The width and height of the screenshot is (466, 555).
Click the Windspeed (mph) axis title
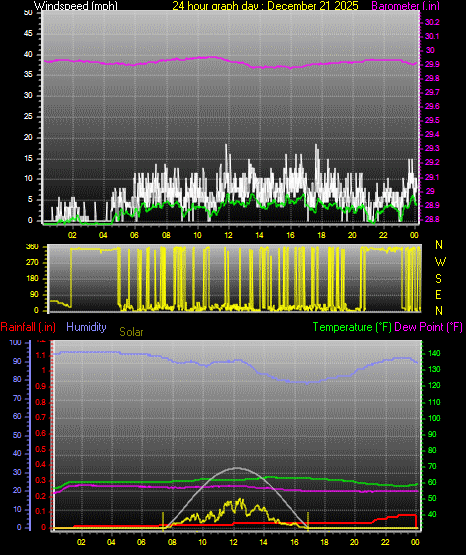pos(76,6)
